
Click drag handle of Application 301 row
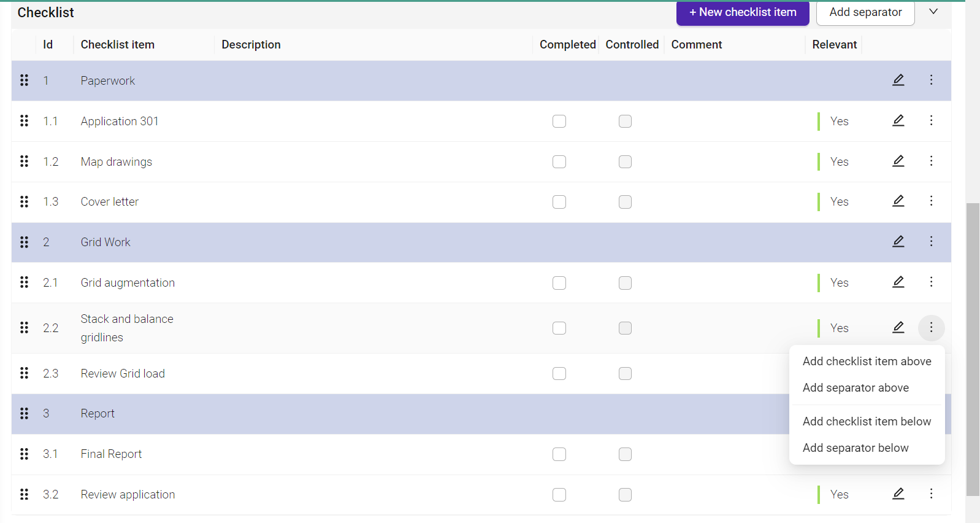pos(24,121)
